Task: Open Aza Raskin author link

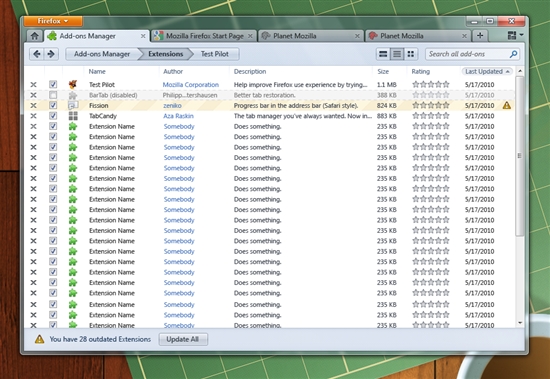Action: [x=179, y=116]
